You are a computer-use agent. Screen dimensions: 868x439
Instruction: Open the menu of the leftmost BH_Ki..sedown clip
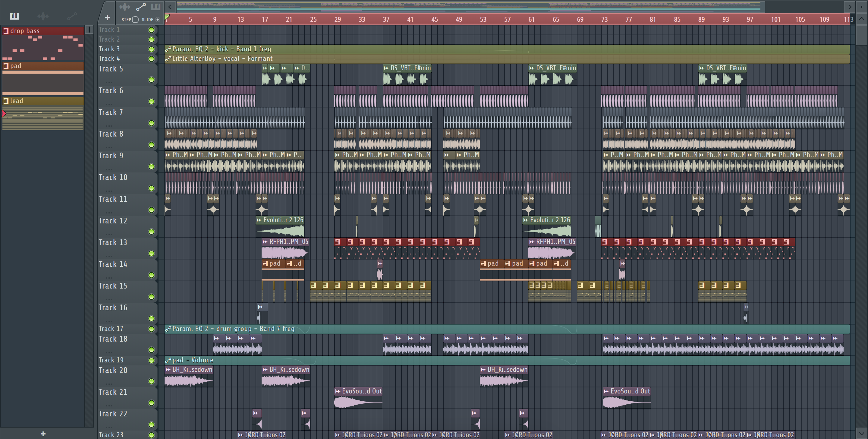pyautogui.click(x=168, y=370)
